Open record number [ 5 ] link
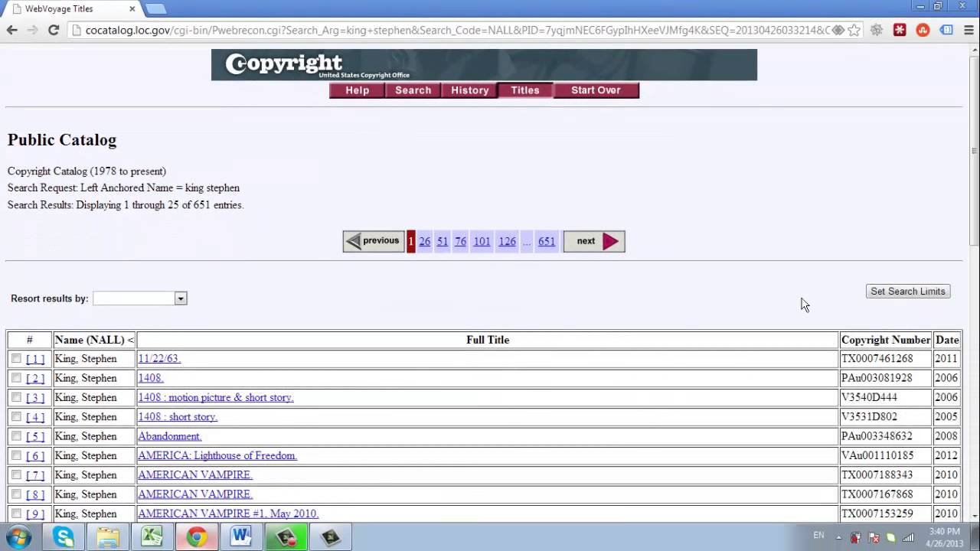The image size is (980, 551). pyautogui.click(x=35, y=436)
